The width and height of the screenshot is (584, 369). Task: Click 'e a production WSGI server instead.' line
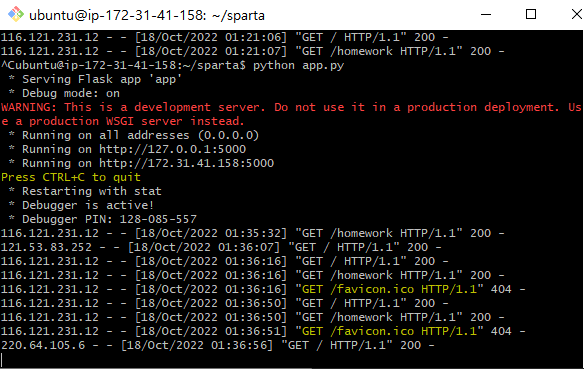(123, 121)
